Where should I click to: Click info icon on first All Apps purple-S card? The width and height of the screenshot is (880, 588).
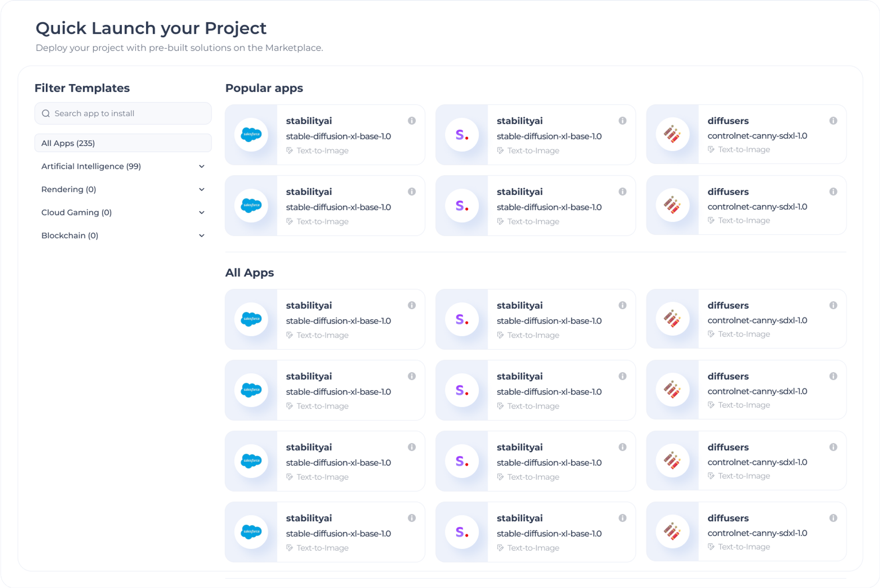(x=622, y=305)
